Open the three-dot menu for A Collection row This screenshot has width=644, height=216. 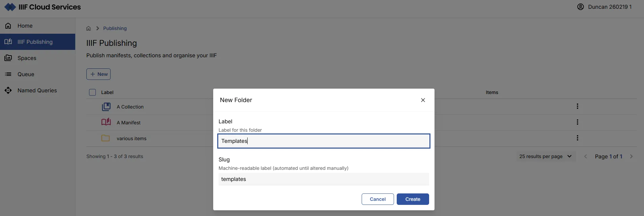[x=577, y=106]
